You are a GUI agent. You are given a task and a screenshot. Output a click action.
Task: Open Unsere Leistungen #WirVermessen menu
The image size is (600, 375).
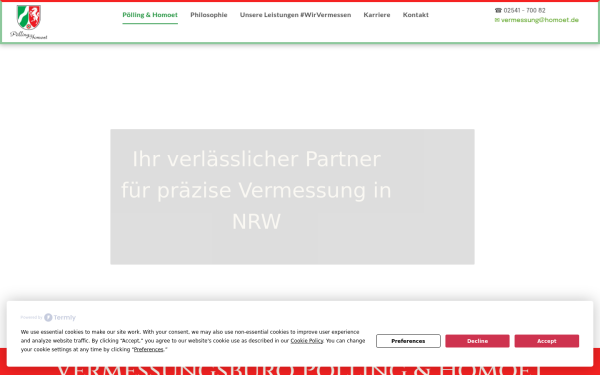295,15
